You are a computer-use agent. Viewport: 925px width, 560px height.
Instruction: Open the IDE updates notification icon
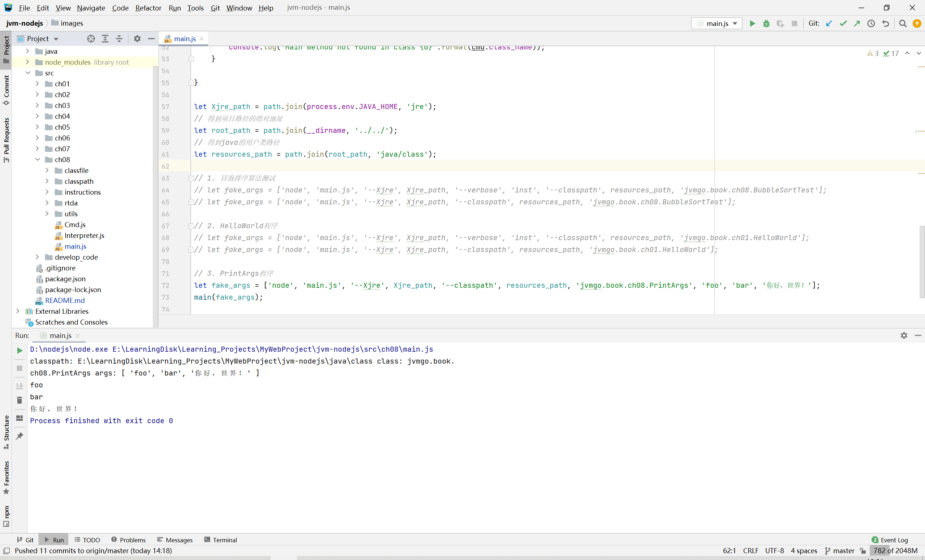coord(917,23)
